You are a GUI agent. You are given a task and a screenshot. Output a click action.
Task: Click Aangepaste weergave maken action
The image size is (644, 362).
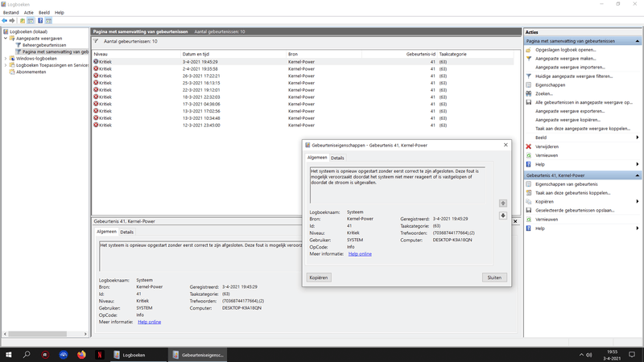pos(565,58)
